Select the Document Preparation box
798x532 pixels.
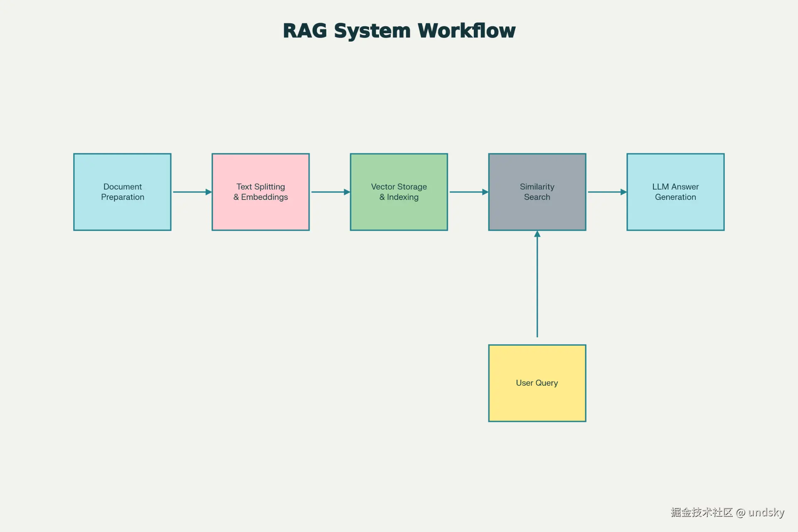[122, 192]
